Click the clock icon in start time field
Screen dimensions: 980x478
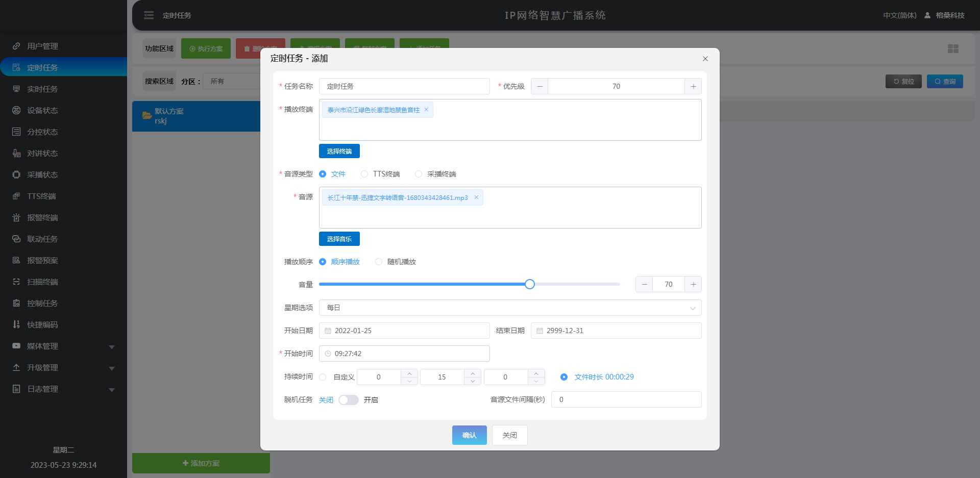tap(328, 354)
